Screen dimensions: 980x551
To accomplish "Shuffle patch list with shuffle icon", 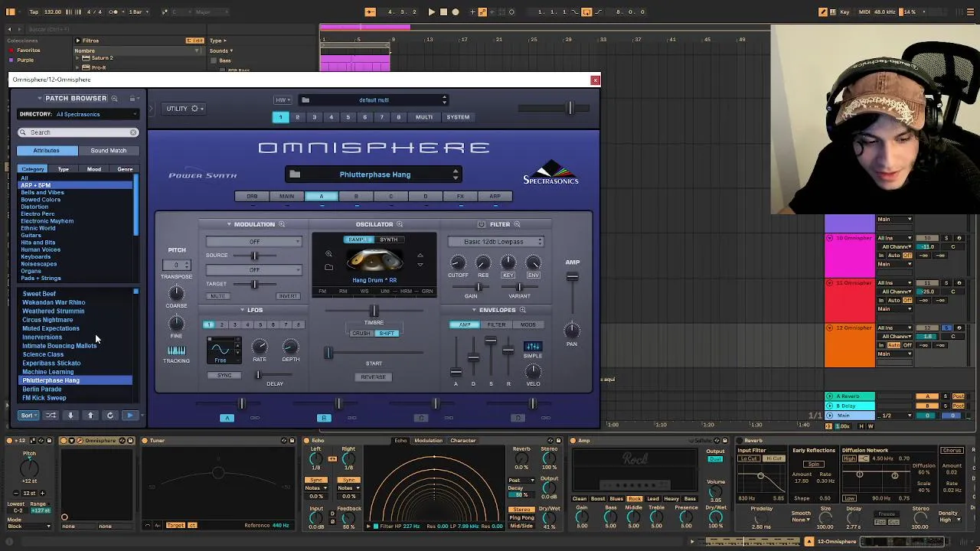I will click(x=51, y=416).
